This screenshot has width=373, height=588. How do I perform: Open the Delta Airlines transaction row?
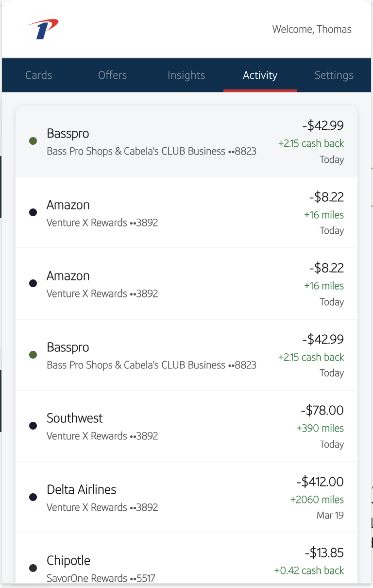tap(186, 497)
